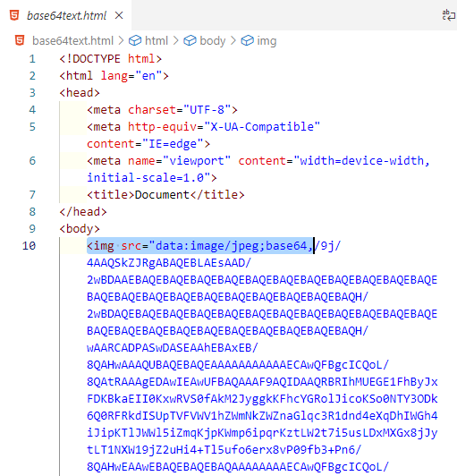Toggle word wrap icon at top right
This screenshot has height=476, width=457.
click(x=448, y=15)
